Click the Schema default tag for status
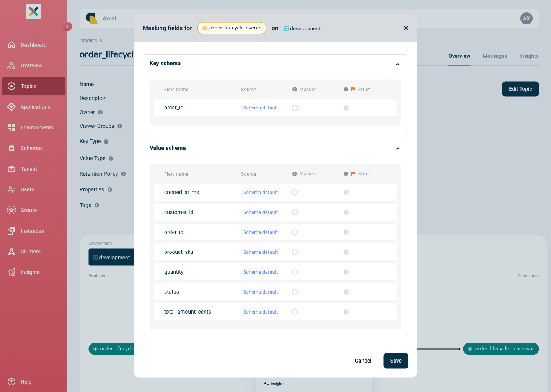Screen dimensions: 551x392 tap(261, 292)
